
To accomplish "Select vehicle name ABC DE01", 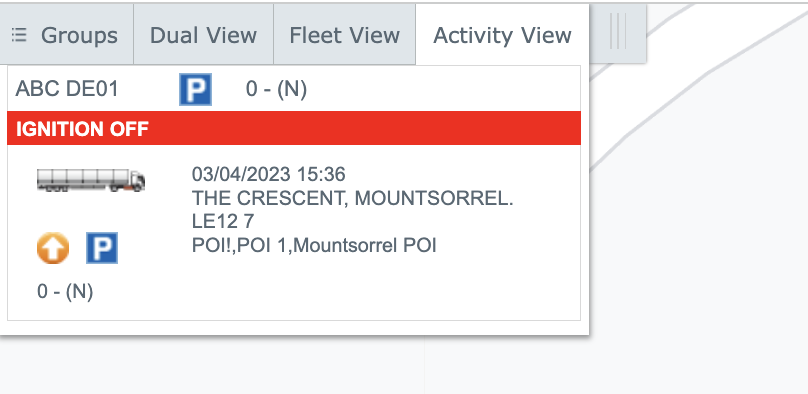I will click(67, 89).
